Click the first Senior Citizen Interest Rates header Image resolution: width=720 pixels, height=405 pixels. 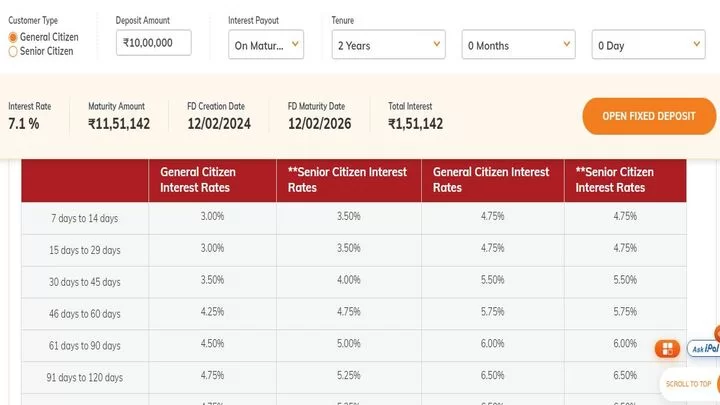click(x=347, y=180)
